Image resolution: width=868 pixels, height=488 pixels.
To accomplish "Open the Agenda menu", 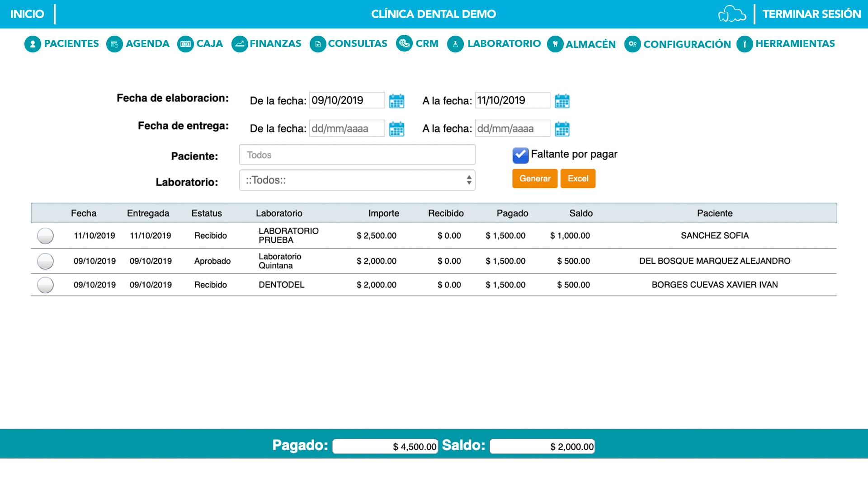I will 138,44.
